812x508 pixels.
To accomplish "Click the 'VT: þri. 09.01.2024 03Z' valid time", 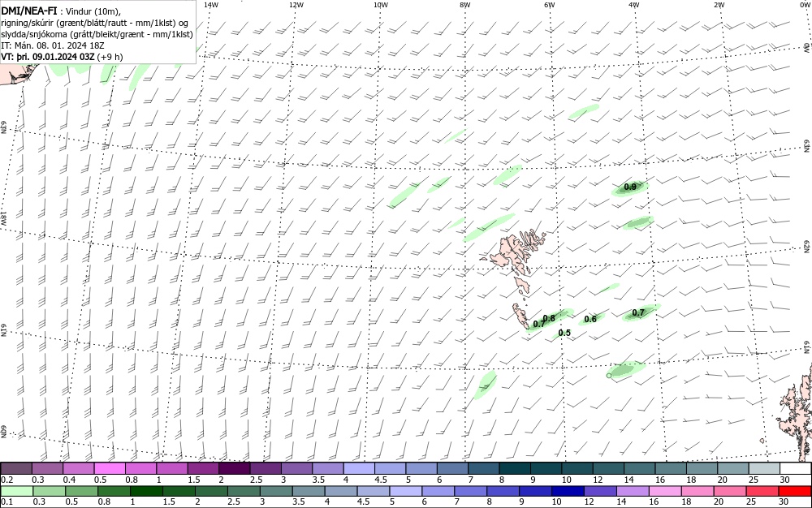I will (x=48, y=57).
